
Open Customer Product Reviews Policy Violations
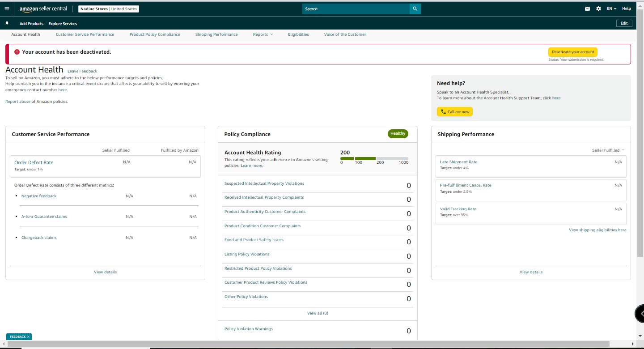(266, 282)
